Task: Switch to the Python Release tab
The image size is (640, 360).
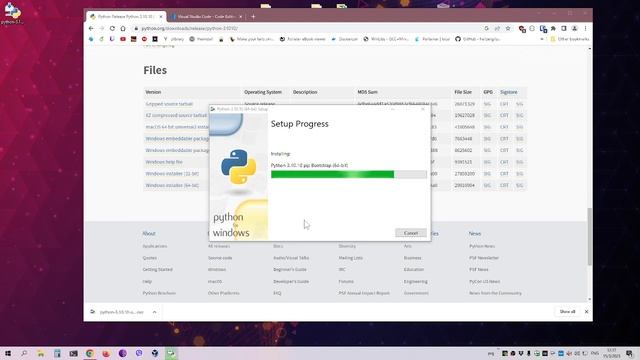Action: click(126, 17)
